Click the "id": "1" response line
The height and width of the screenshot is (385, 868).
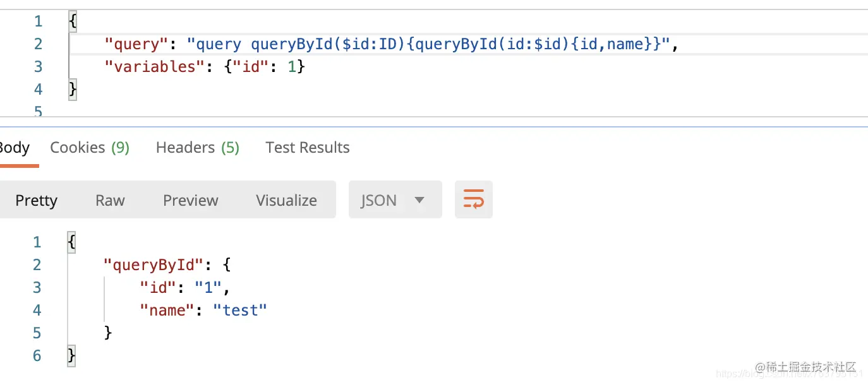pos(185,288)
